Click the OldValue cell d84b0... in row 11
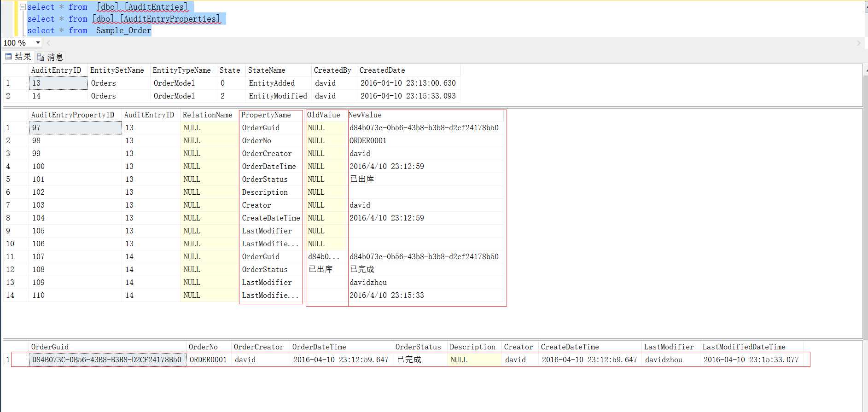 pos(326,257)
